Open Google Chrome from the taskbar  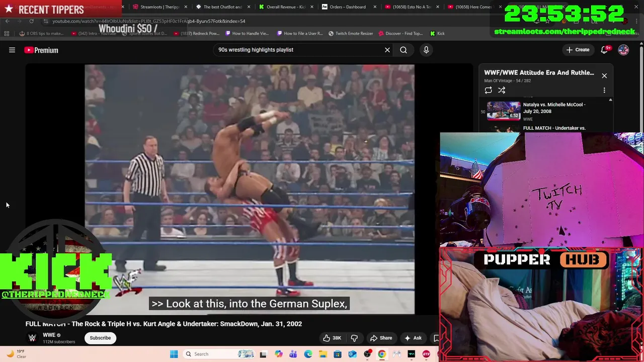[382, 354]
